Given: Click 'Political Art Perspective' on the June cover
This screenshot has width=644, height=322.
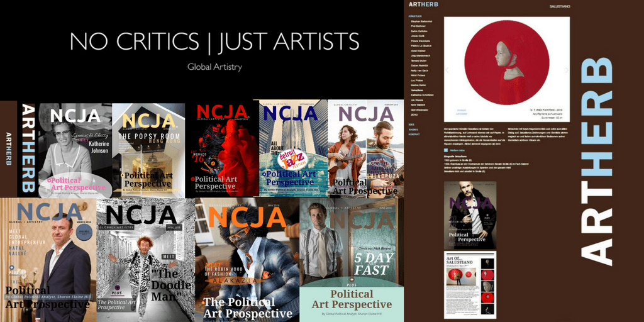Looking at the screenshot, I should tap(352, 299).
